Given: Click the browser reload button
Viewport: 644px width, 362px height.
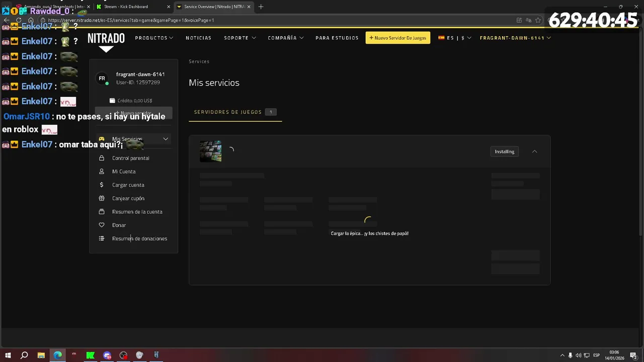Looking at the screenshot, I should pyautogui.click(x=19, y=20).
